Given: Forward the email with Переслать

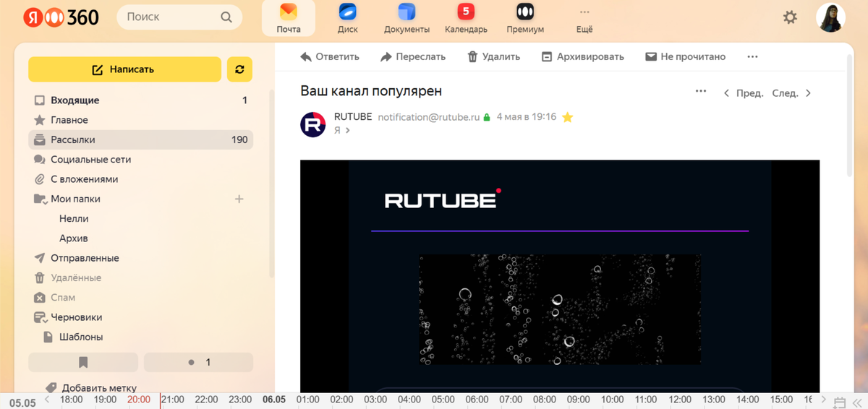Looking at the screenshot, I should 413,56.
